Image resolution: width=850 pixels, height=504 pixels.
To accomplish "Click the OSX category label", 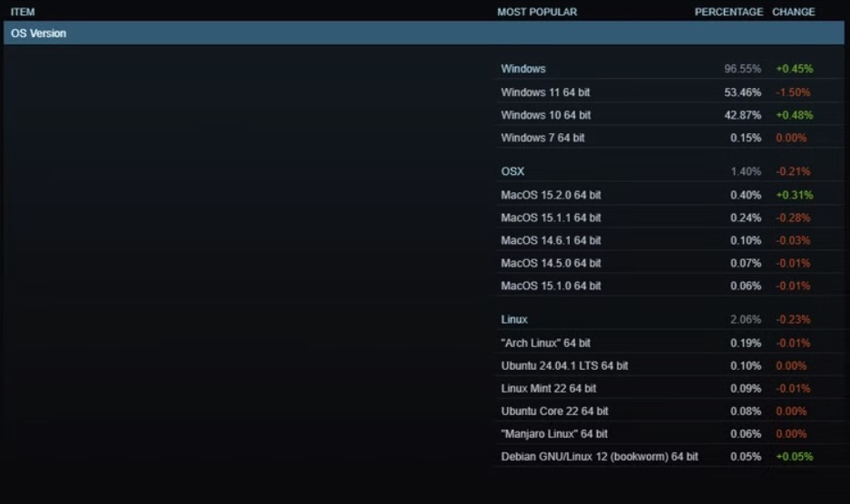I will [513, 171].
